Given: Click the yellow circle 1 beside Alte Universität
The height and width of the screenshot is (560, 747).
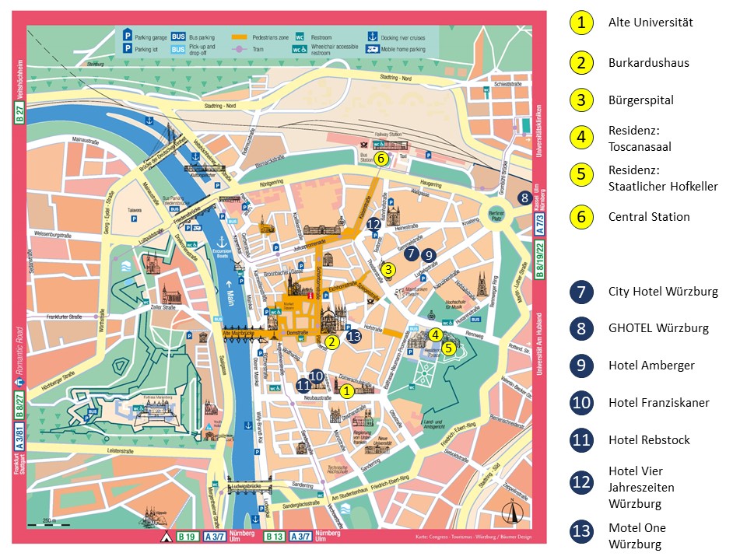Looking at the screenshot, I should click(580, 23).
